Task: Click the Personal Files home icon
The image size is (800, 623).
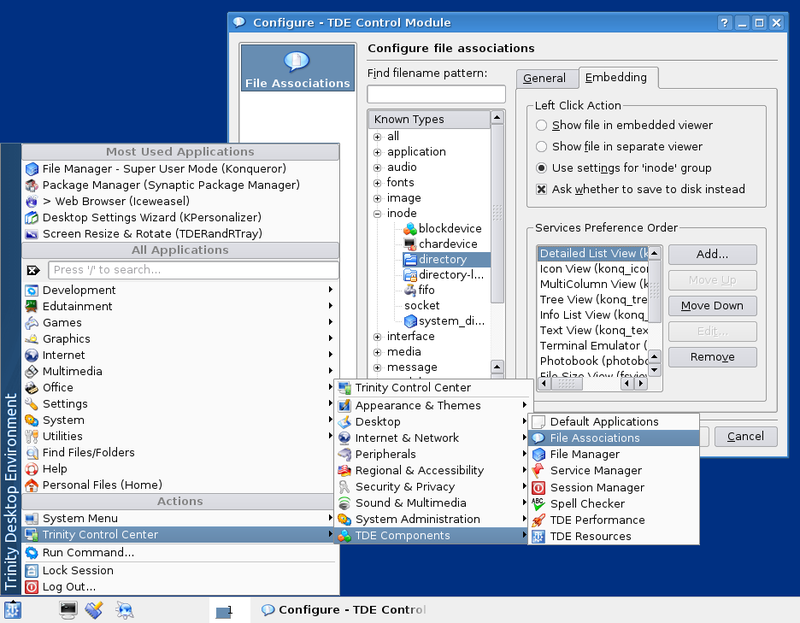Action: (x=32, y=485)
